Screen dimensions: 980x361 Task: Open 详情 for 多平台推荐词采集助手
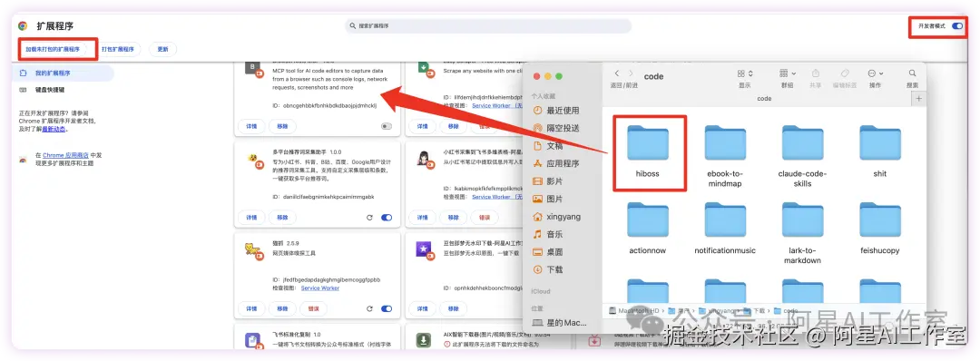[x=251, y=218]
